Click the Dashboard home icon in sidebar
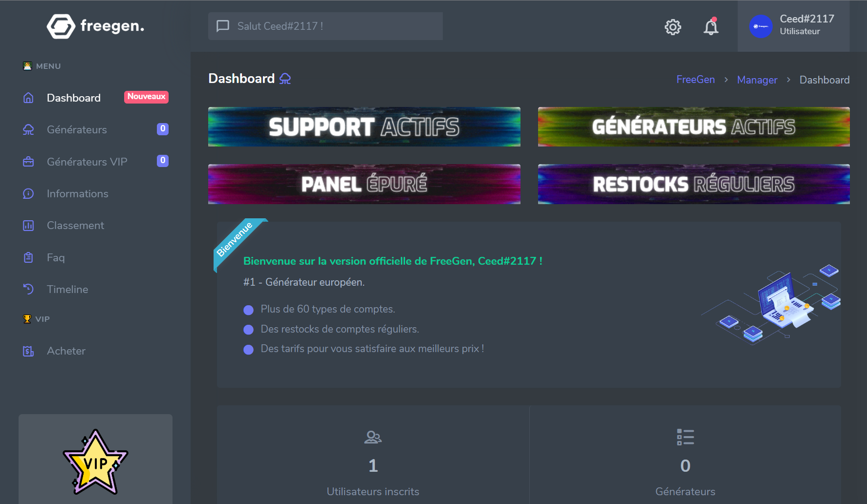867x504 pixels. pos(28,98)
